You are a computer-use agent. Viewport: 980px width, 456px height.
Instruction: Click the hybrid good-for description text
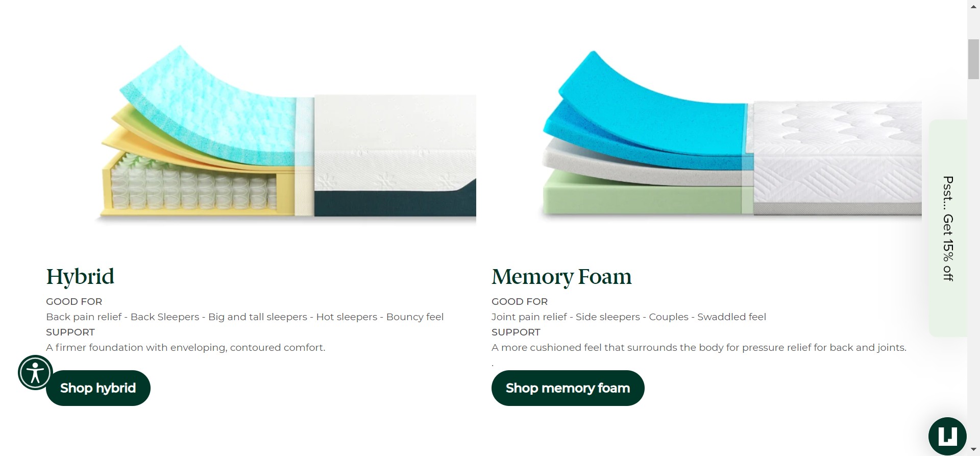click(x=244, y=317)
